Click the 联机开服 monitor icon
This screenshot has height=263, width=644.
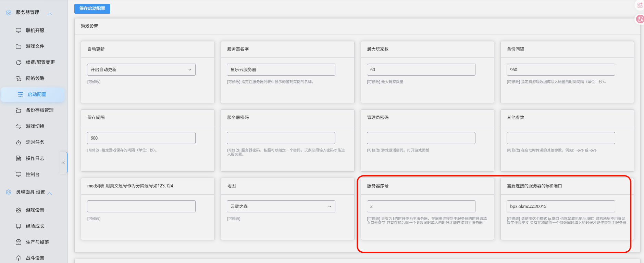[x=18, y=30]
